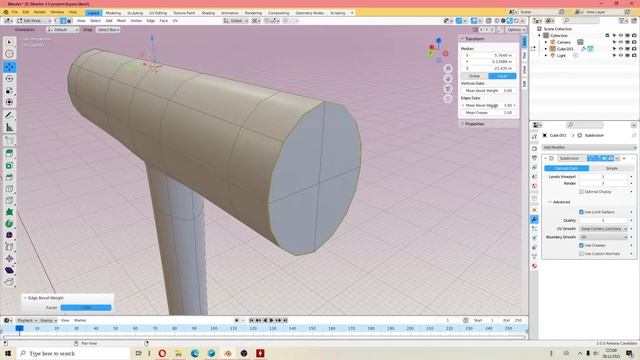Viewport: 640px width, 360px height.
Task: Hide Light in viewport via eye icon
Action: (621, 55)
